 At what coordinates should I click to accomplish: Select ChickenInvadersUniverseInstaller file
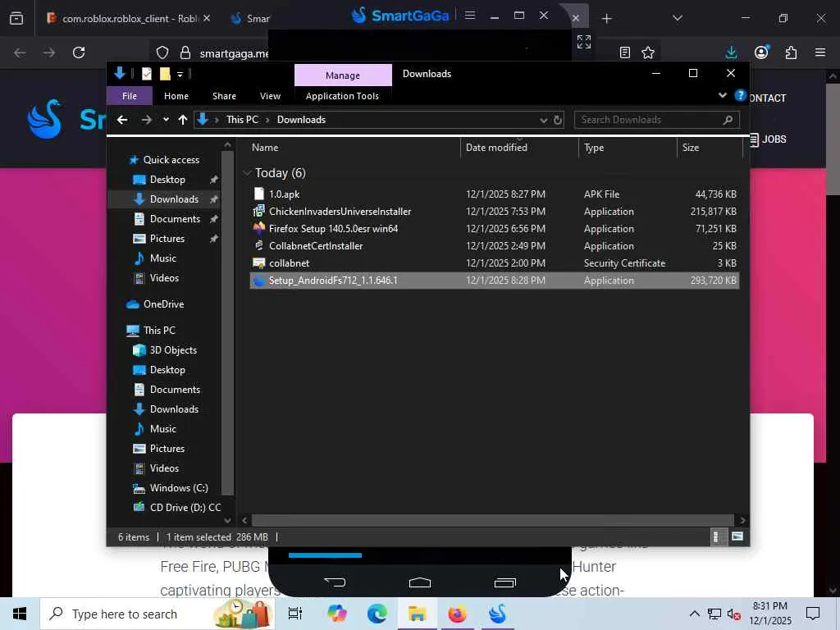(495, 211)
